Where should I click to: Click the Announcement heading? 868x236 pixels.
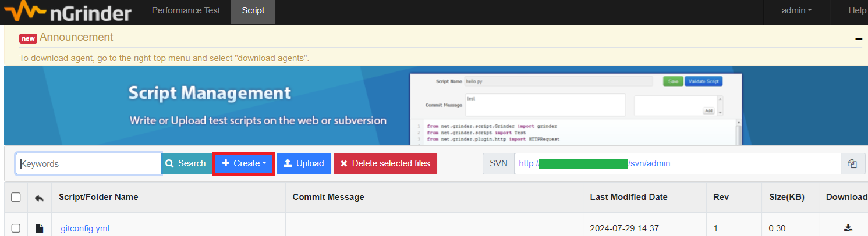[x=76, y=37]
